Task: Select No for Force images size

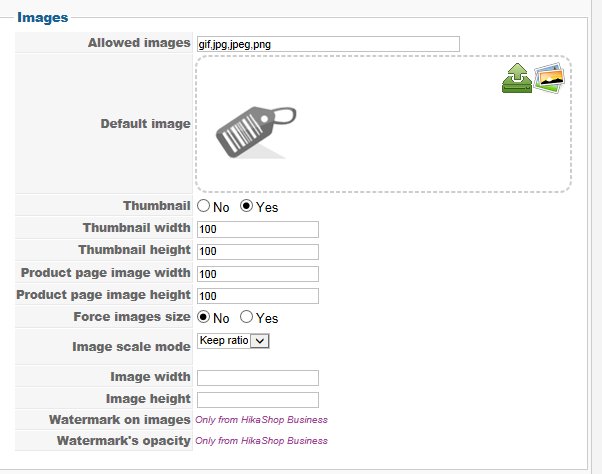Action: click(203, 317)
